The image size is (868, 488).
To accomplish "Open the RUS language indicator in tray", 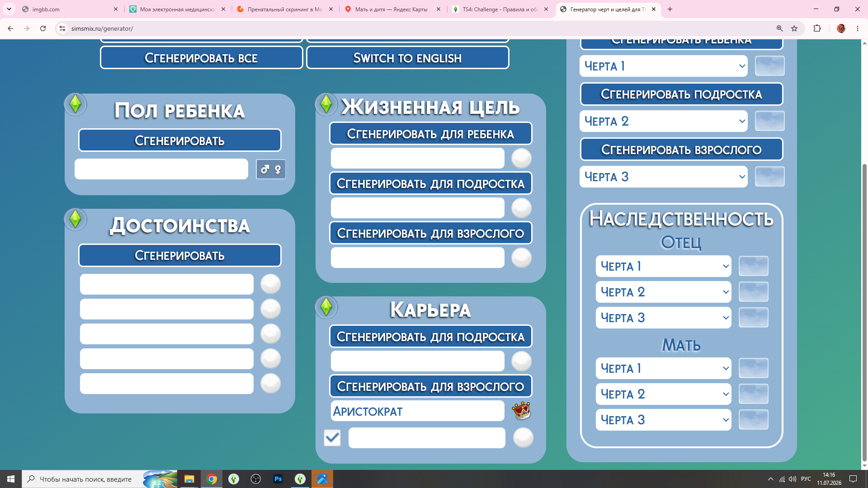I will pyautogui.click(x=806, y=479).
